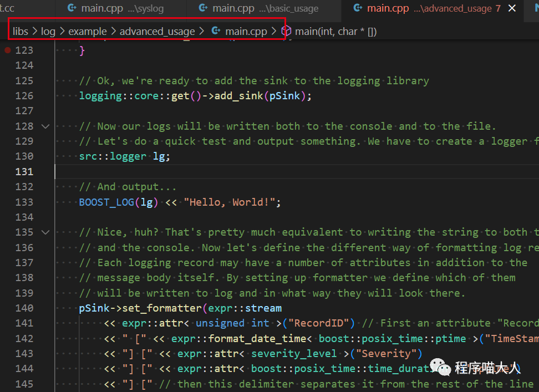Click the C++ icon on syslog tab
Image resolution: width=539 pixels, height=392 pixels.
point(72,8)
